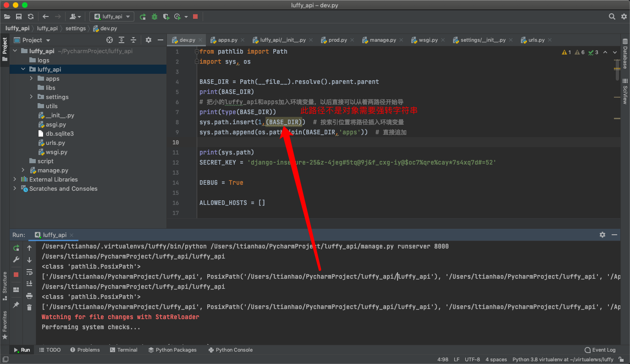Navigate back with the left arrow icon

tap(45, 17)
